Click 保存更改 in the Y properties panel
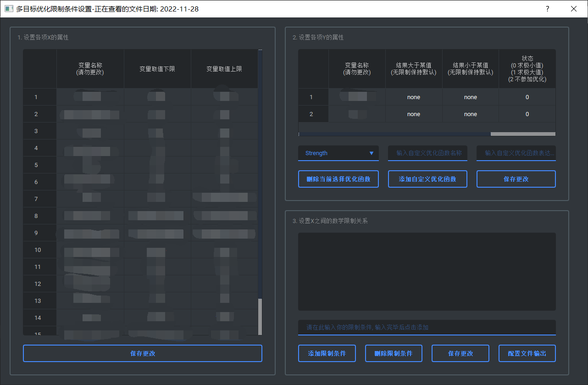 tap(516, 179)
